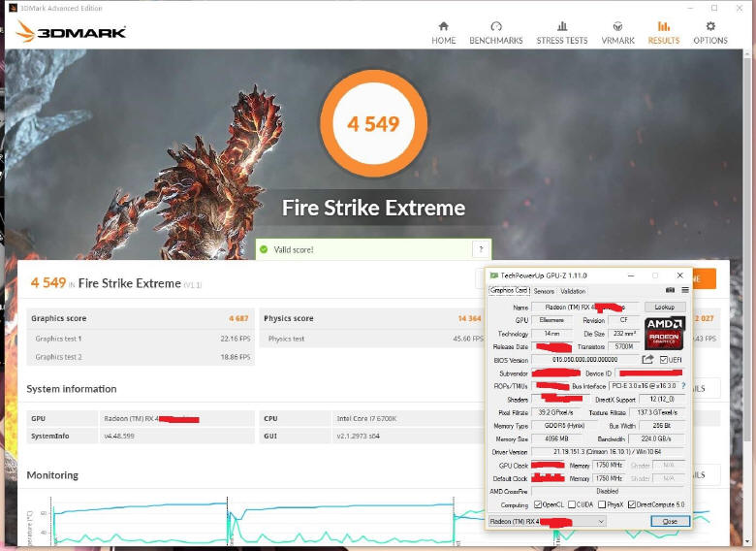
Task: Click the DirectX Support value '12 (12_0)'
Action: (662, 399)
